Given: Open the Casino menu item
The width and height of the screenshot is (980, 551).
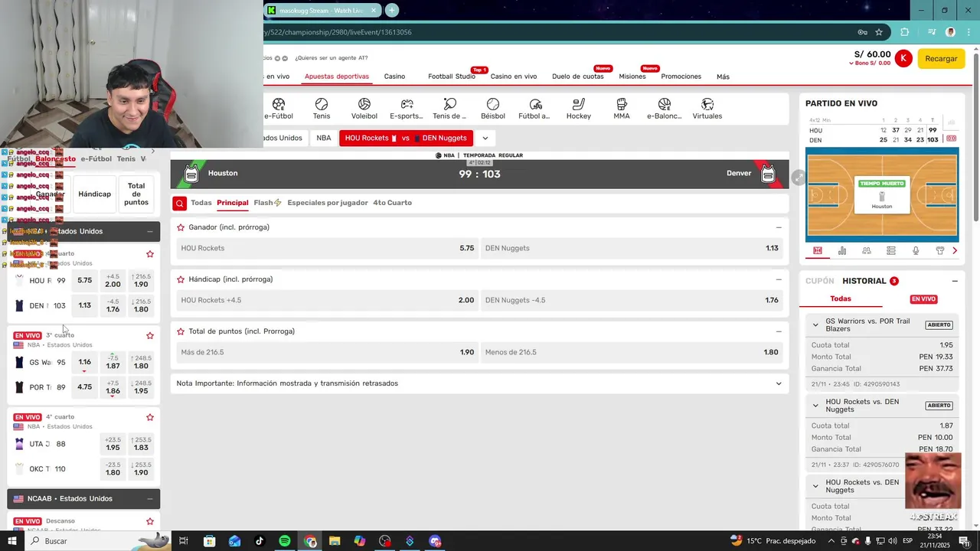Looking at the screenshot, I should (x=394, y=77).
